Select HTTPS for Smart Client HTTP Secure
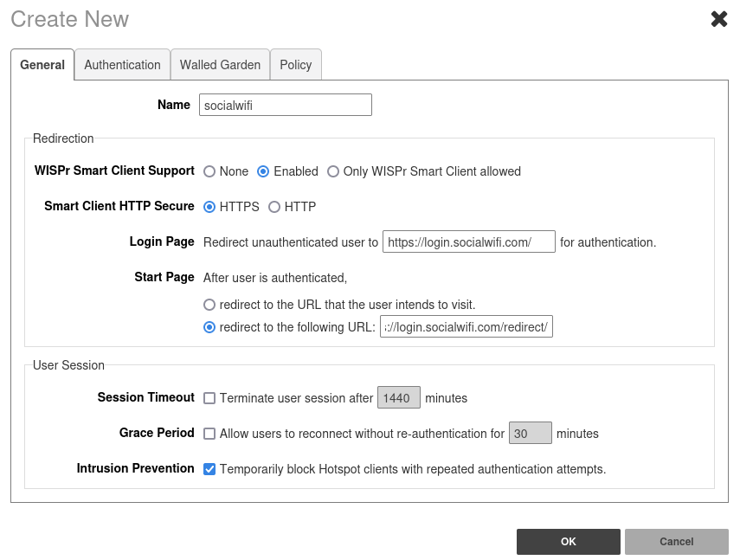Image resolution: width=740 pixels, height=560 pixels. pyautogui.click(x=209, y=207)
